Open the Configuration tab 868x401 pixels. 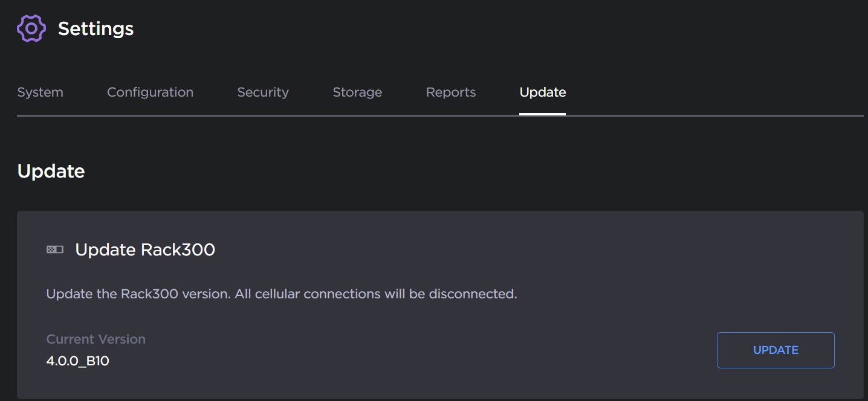(150, 92)
